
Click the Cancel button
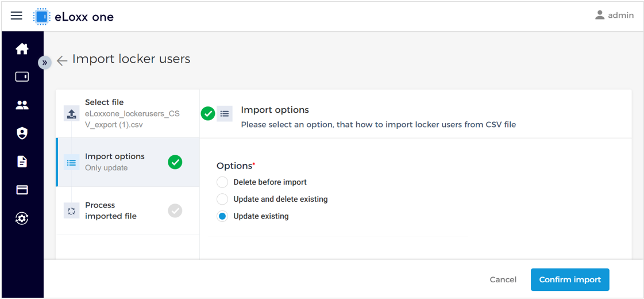coord(503,279)
